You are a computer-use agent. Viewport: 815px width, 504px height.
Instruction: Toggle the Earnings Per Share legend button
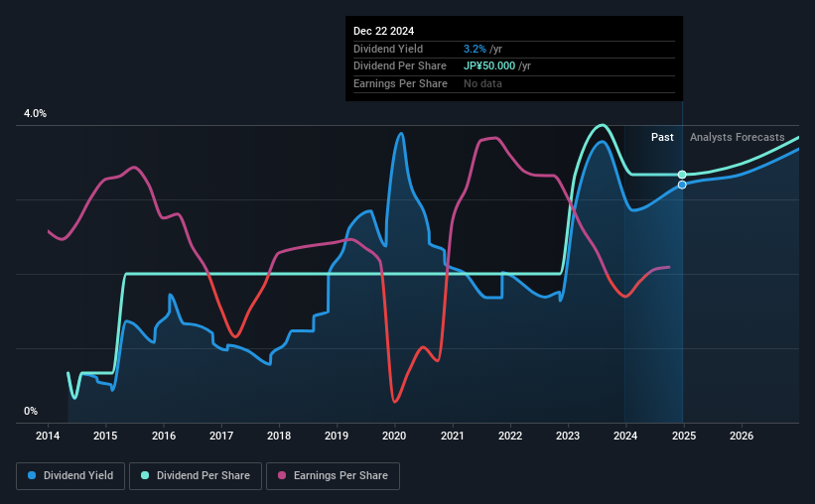point(333,476)
